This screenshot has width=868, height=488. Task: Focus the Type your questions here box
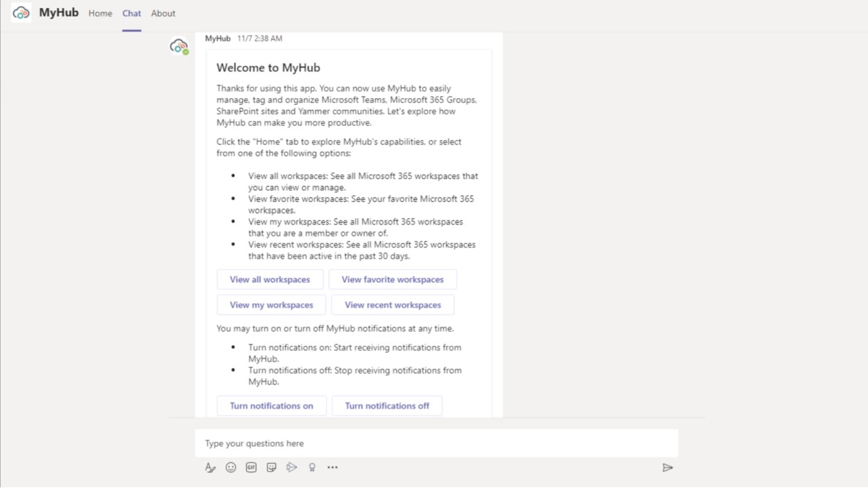[437, 443]
